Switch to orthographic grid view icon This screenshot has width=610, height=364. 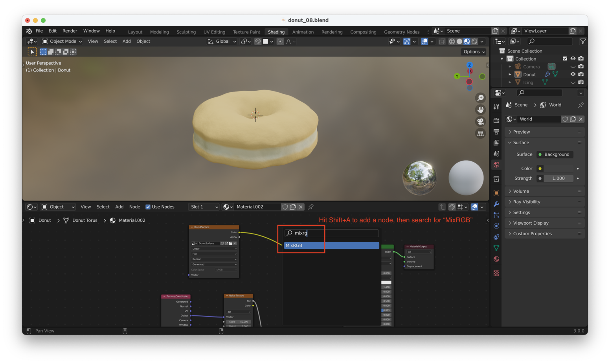click(480, 134)
